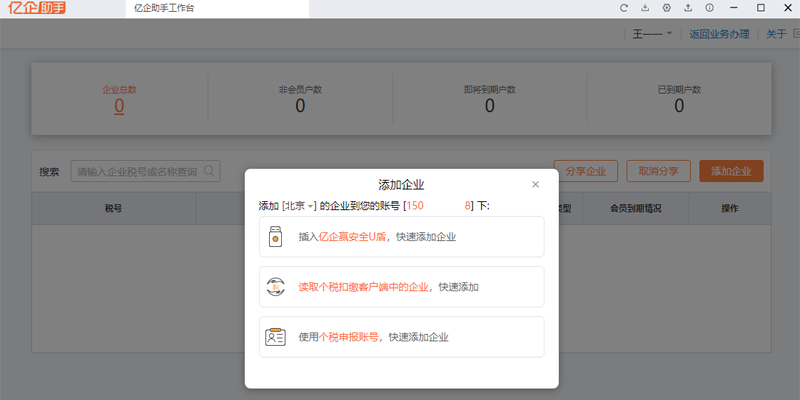Click the refresh icon in title bar
The width and height of the screenshot is (800, 400).
(x=623, y=8)
